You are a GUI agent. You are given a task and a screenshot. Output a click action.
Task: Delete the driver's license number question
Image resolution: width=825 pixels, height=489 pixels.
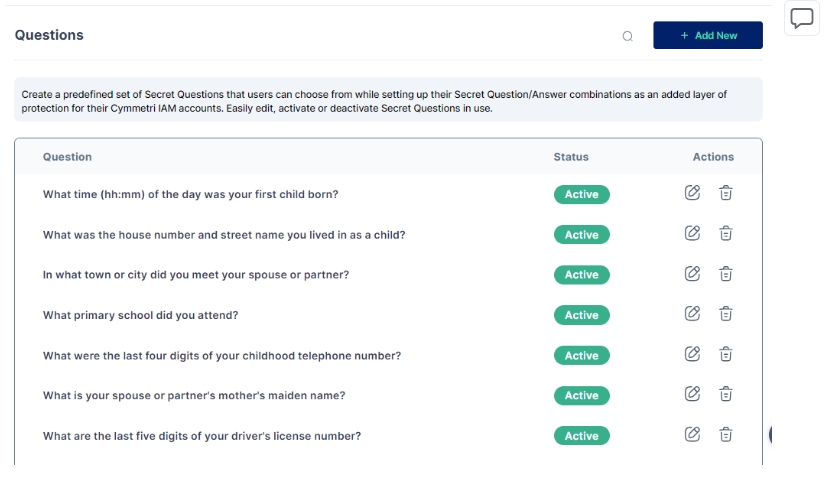click(726, 434)
